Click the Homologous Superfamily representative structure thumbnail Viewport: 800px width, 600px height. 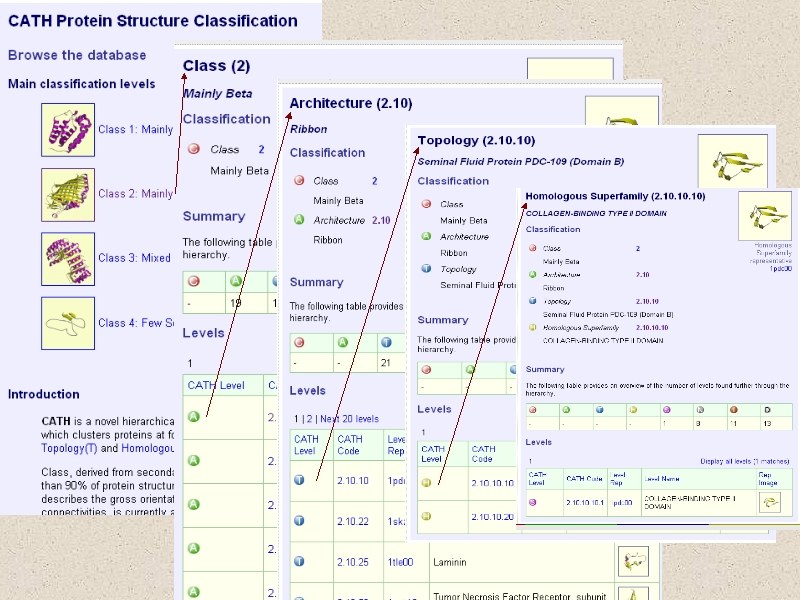point(765,216)
